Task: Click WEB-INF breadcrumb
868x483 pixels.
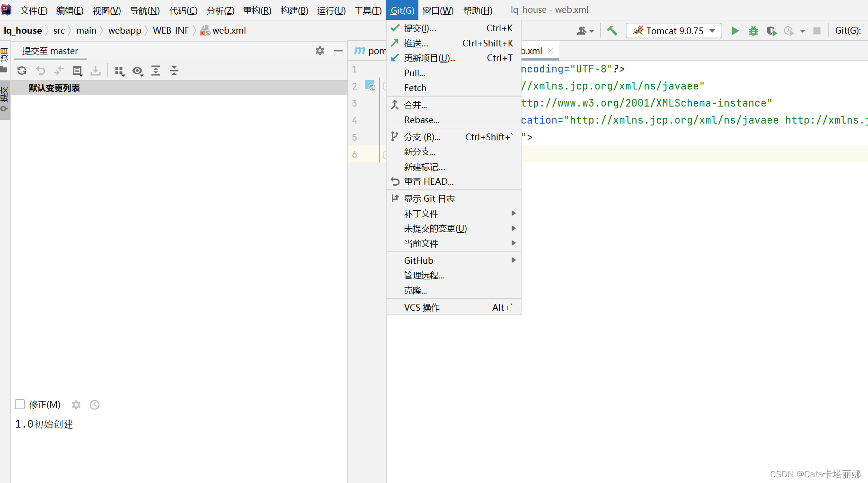Action: (171, 31)
